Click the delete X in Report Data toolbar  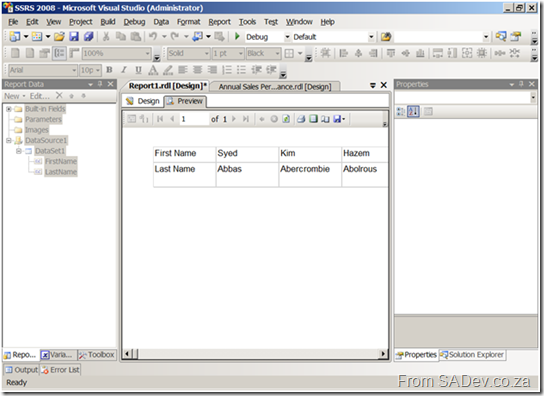59,95
